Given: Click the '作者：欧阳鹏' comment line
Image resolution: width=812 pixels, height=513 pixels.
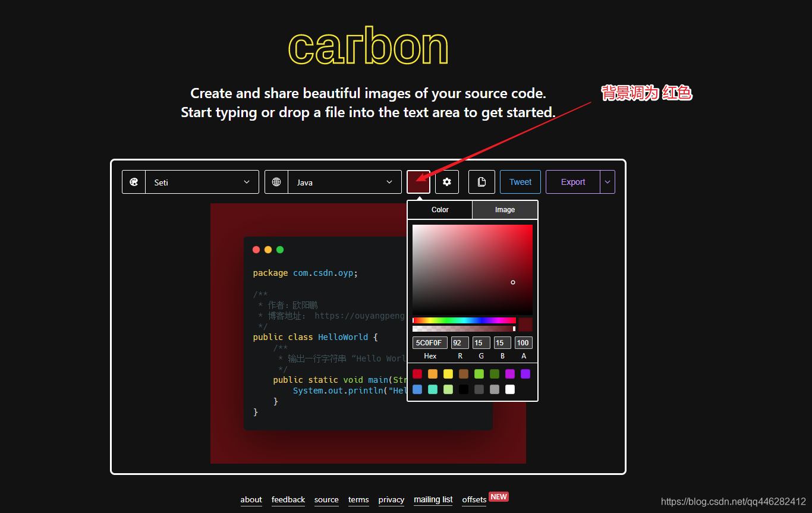Looking at the screenshot, I should coord(288,305).
